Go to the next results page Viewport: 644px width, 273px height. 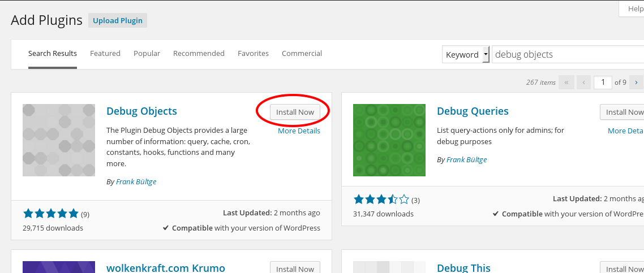636,83
